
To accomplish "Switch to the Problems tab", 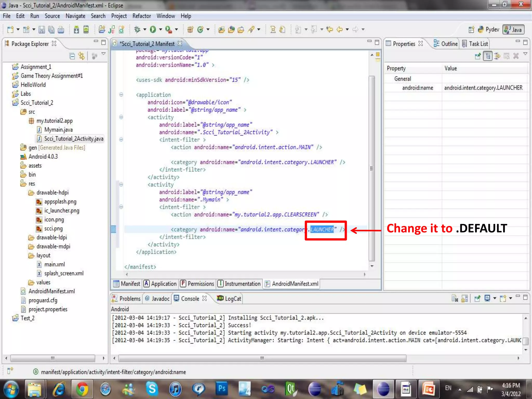I will pos(126,298).
